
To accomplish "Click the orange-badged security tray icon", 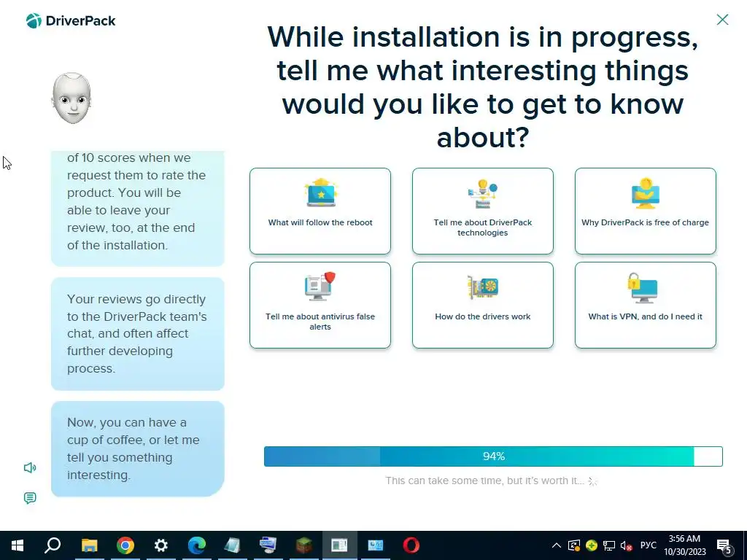I will [574, 545].
